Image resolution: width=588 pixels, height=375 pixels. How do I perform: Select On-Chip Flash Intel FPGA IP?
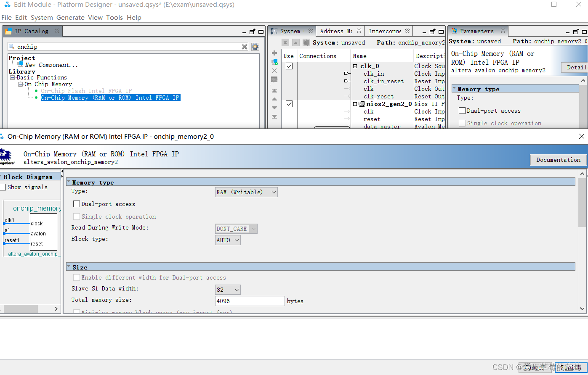point(86,91)
